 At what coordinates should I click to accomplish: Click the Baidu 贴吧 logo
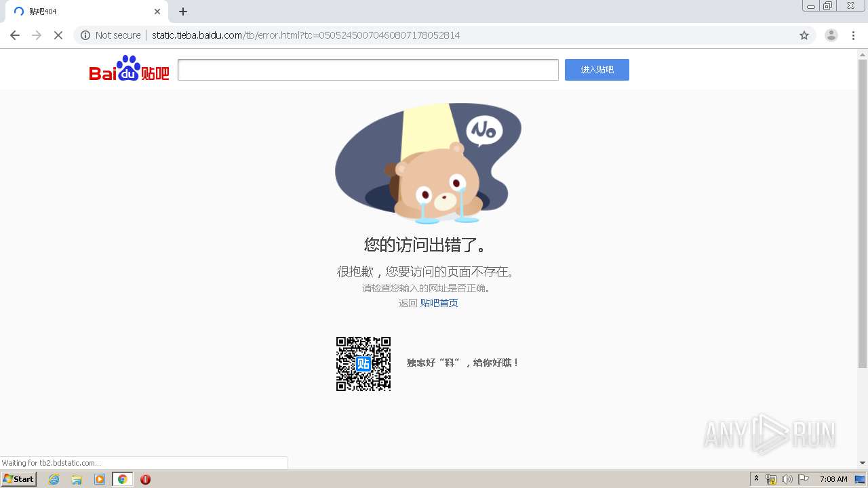point(129,68)
